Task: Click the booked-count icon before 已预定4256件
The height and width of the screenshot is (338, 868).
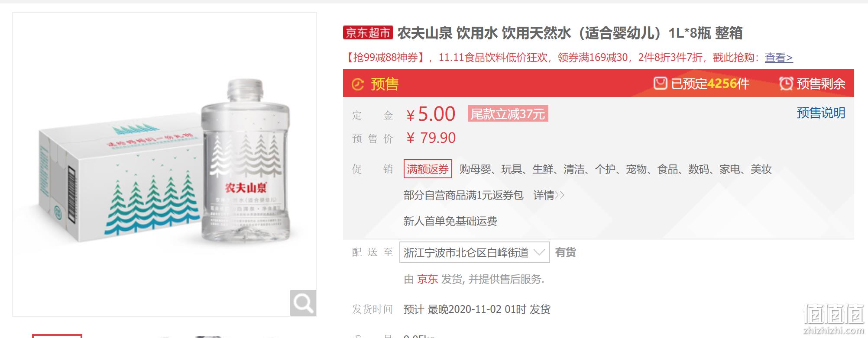Action: (660, 83)
